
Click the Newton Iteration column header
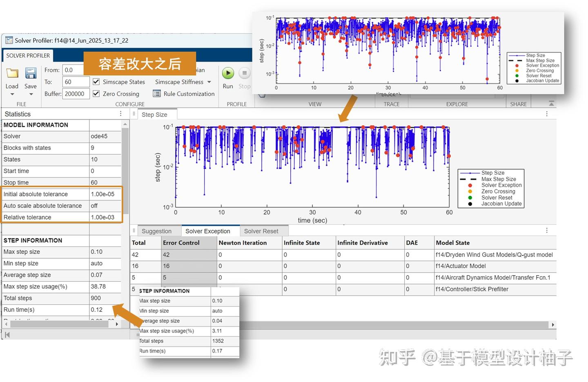click(249, 242)
